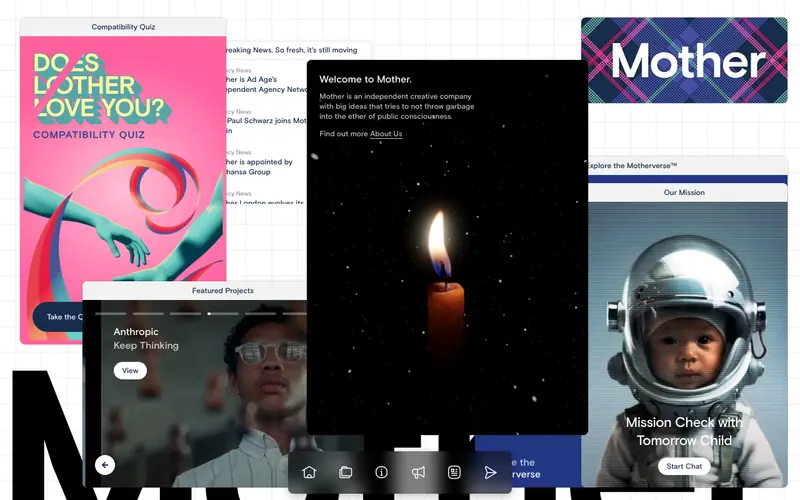Click the paper plane contact icon
The image size is (800, 500).
pyautogui.click(x=490, y=472)
